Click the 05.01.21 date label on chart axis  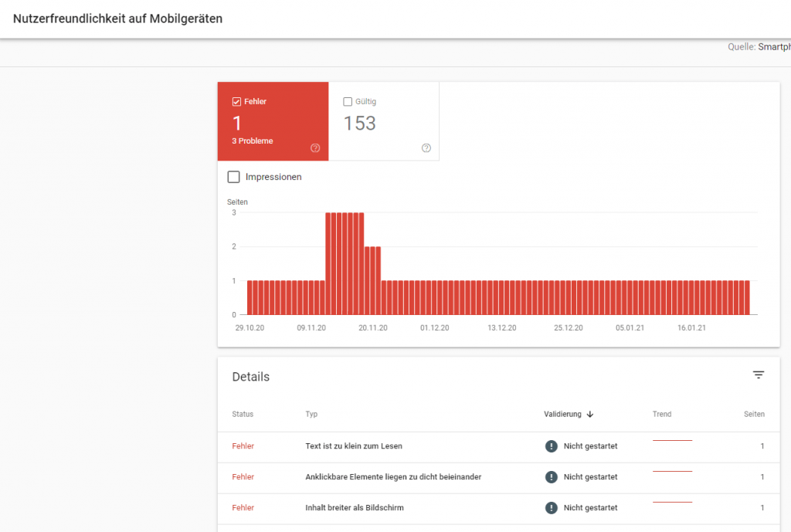[630, 328]
